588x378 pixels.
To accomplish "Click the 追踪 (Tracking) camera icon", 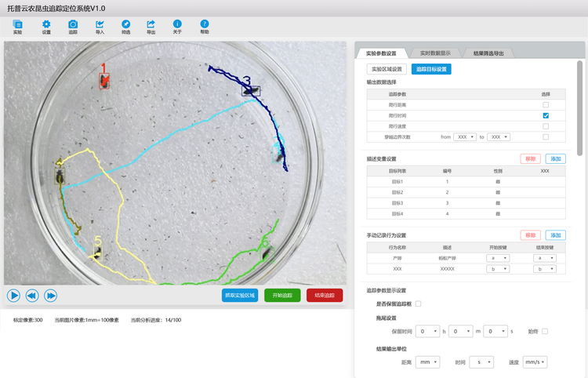I will pyautogui.click(x=73, y=25).
